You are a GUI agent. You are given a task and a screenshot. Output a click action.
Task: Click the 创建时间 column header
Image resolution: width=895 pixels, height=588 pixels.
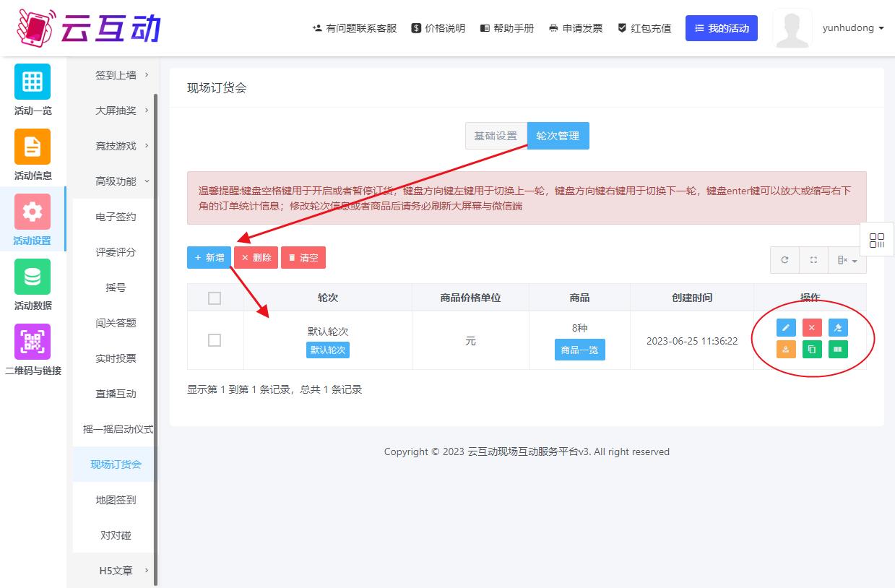692,298
